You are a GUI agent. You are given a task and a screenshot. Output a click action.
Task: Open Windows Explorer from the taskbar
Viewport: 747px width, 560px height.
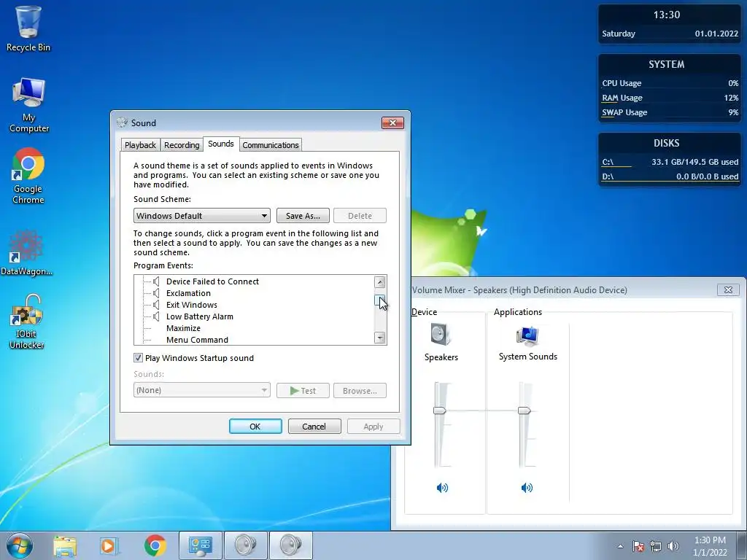coord(65,545)
